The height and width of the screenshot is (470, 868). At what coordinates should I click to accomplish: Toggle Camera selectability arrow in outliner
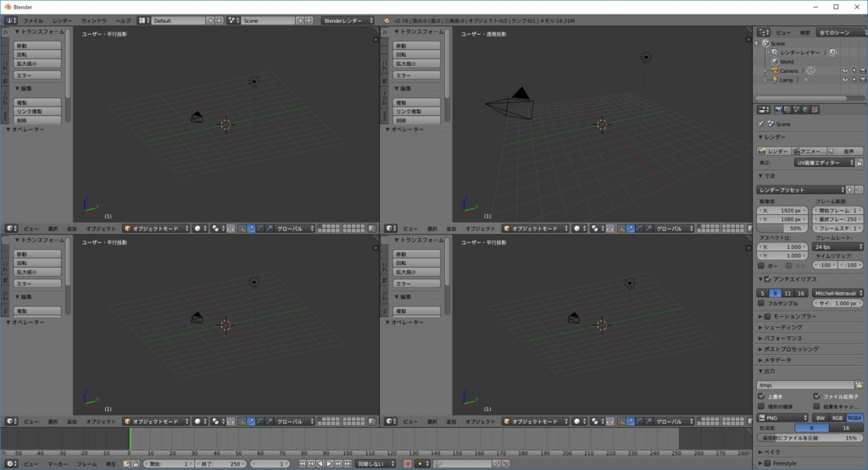click(x=854, y=71)
